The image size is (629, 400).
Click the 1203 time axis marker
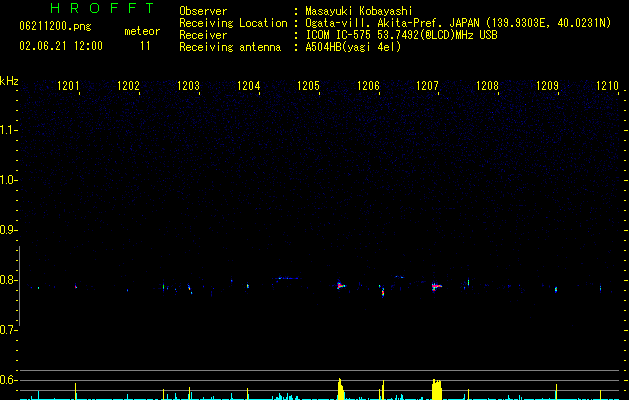coord(188,86)
